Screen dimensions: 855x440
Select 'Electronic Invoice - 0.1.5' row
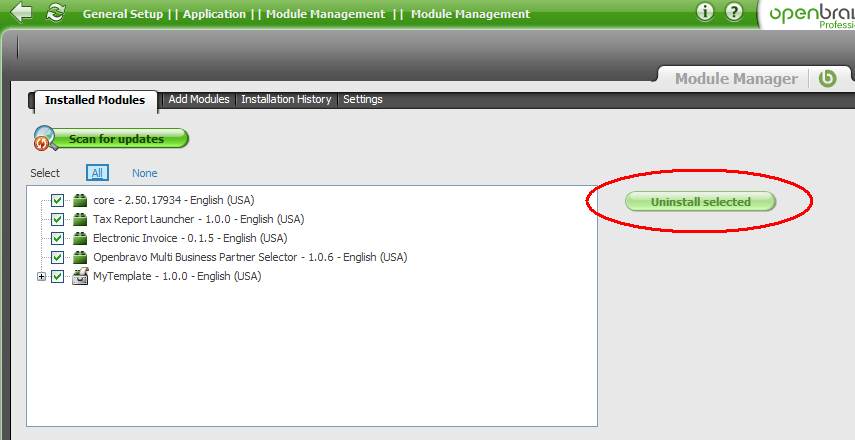pyautogui.click(x=190, y=238)
